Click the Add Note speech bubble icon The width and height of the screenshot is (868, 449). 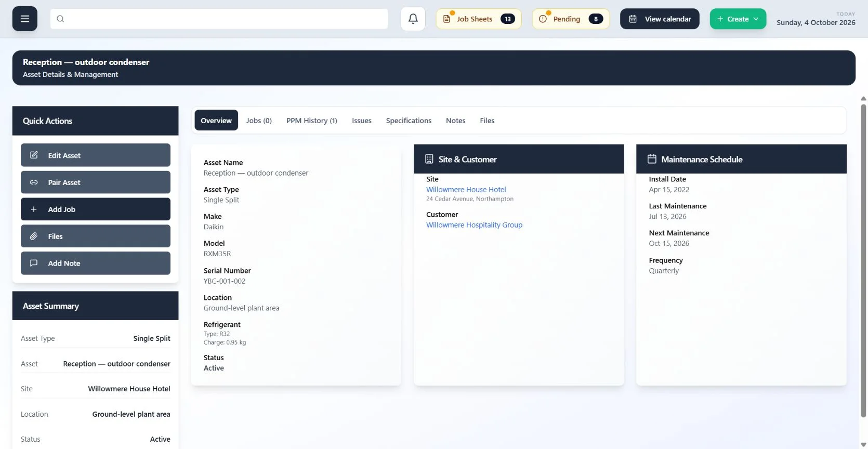click(34, 263)
